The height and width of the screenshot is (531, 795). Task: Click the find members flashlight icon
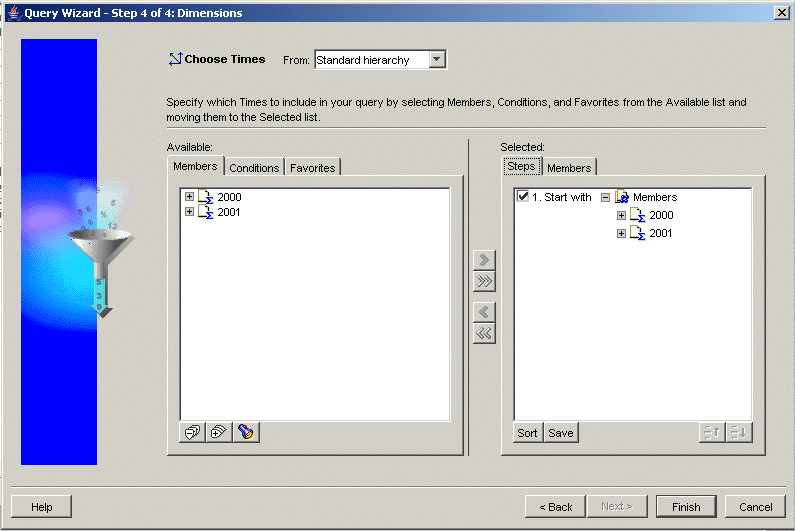point(246,432)
